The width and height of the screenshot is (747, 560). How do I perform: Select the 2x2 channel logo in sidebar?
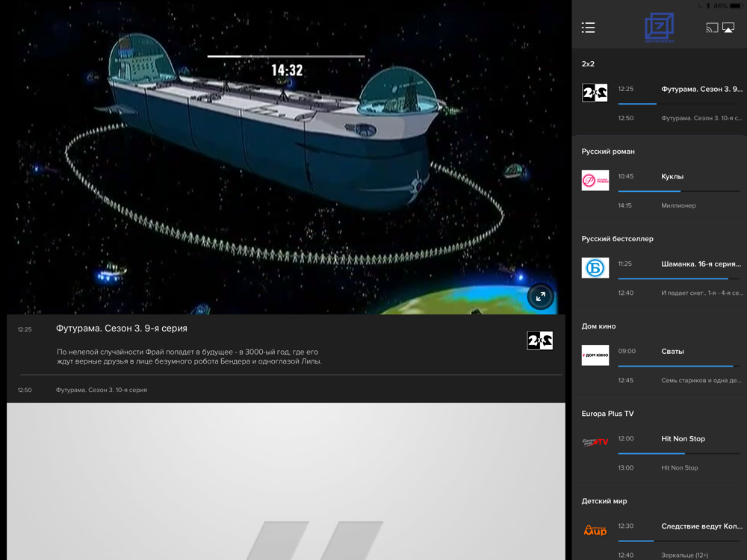point(595,93)
